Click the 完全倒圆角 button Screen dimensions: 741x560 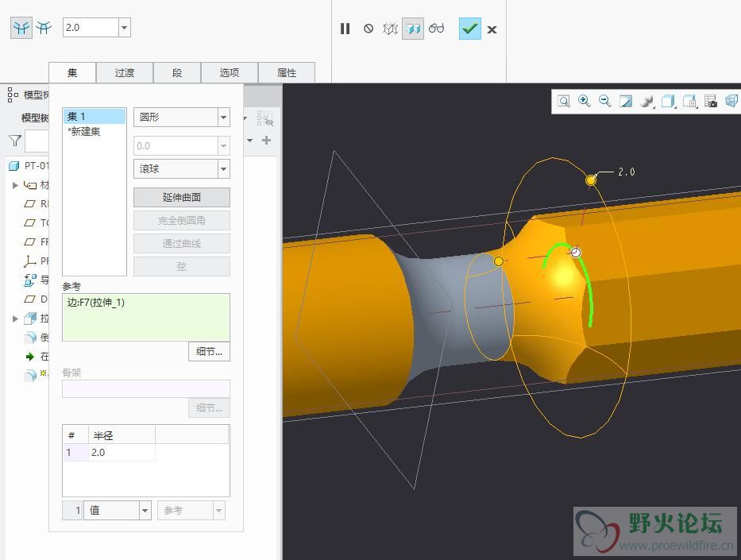tap(182, 221)
